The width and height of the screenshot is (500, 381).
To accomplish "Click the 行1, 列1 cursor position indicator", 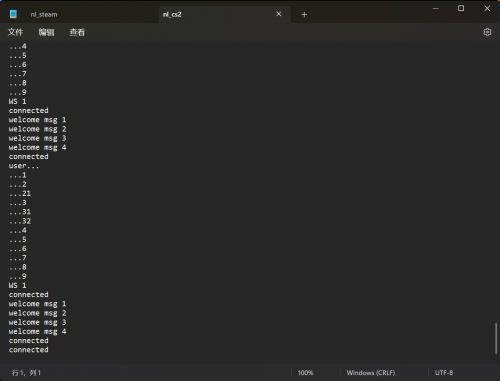I will tap(26, 373).
